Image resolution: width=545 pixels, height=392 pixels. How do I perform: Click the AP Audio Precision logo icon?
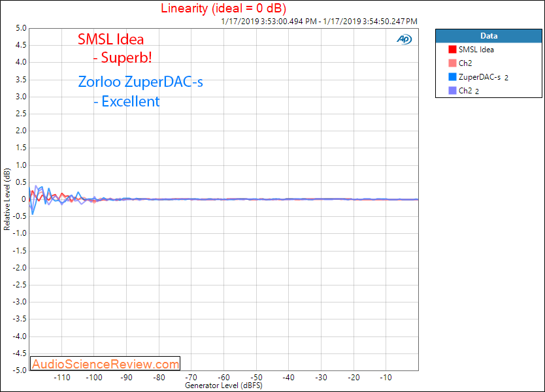coord(405,39)
